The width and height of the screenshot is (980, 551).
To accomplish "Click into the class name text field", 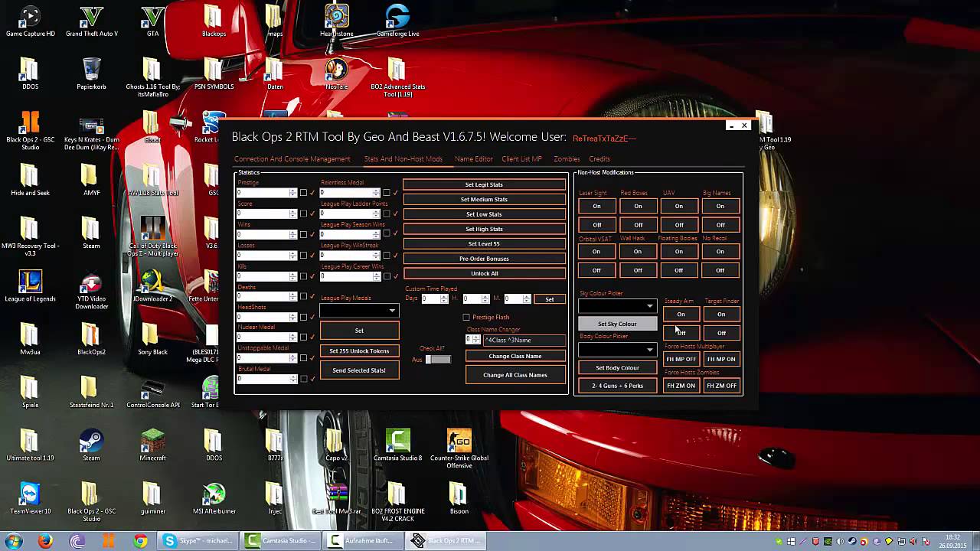I will coord(524,340).
